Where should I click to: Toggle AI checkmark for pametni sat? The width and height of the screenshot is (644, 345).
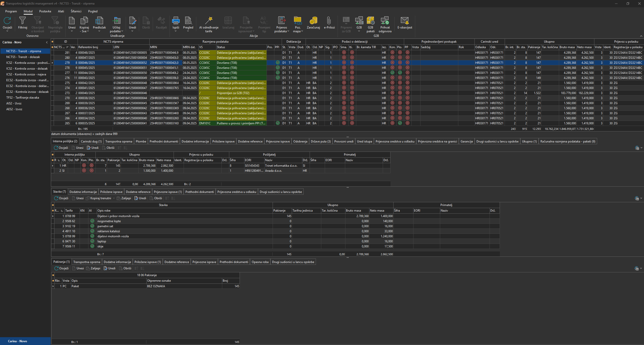click(92, 226)
